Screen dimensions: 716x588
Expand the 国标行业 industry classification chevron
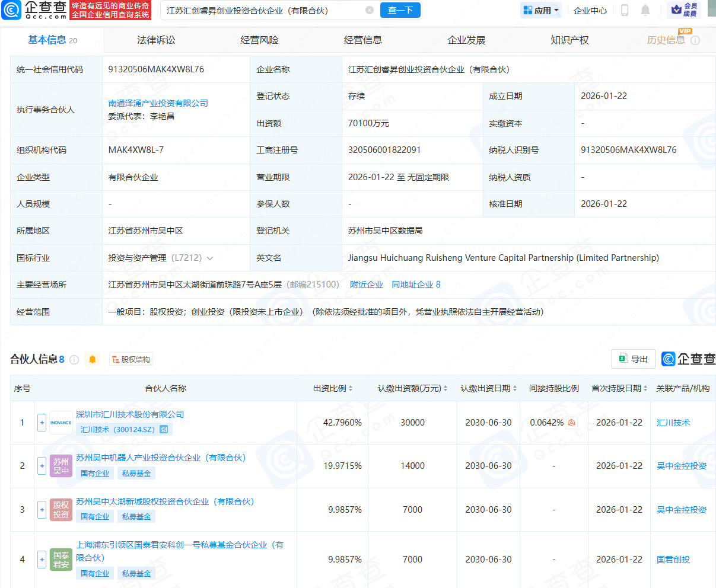[210, 258]
